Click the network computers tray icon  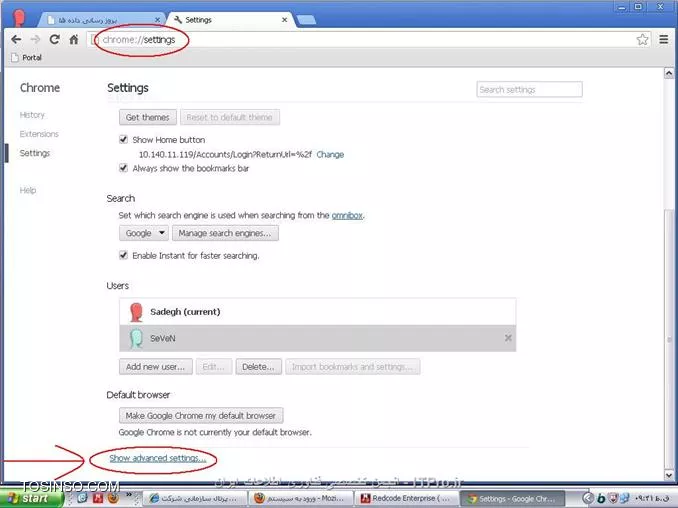pos(625,498)
